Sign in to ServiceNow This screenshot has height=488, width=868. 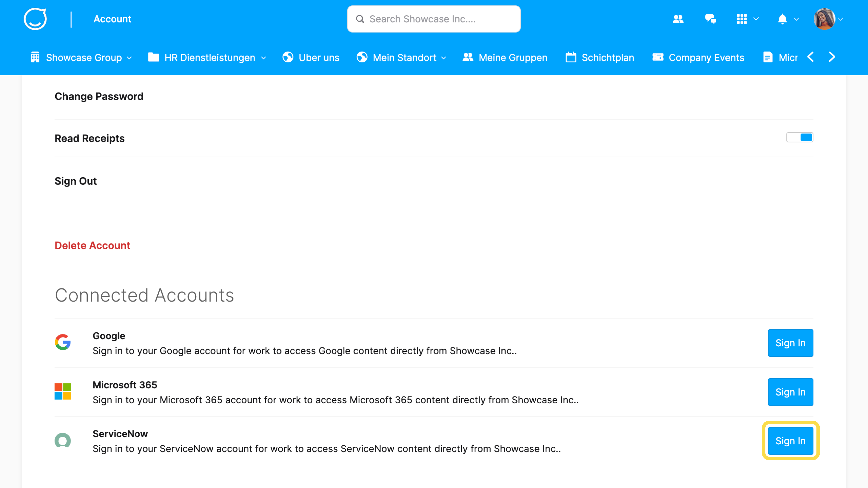point(790,440)
